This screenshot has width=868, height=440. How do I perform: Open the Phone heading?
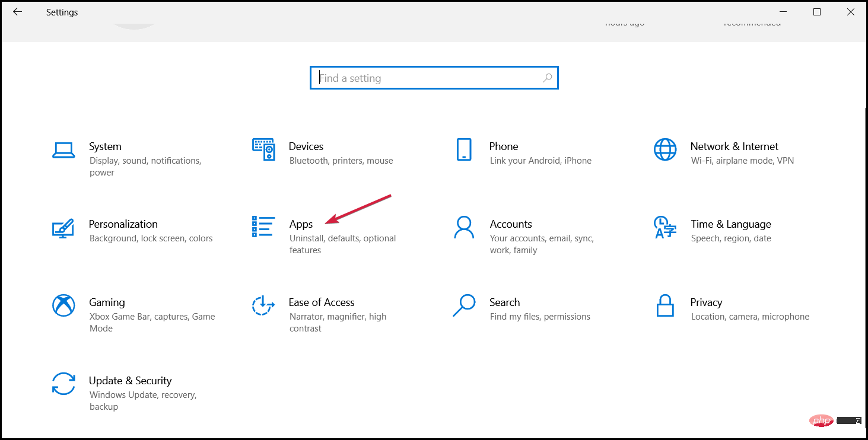(x=504, y=146)
